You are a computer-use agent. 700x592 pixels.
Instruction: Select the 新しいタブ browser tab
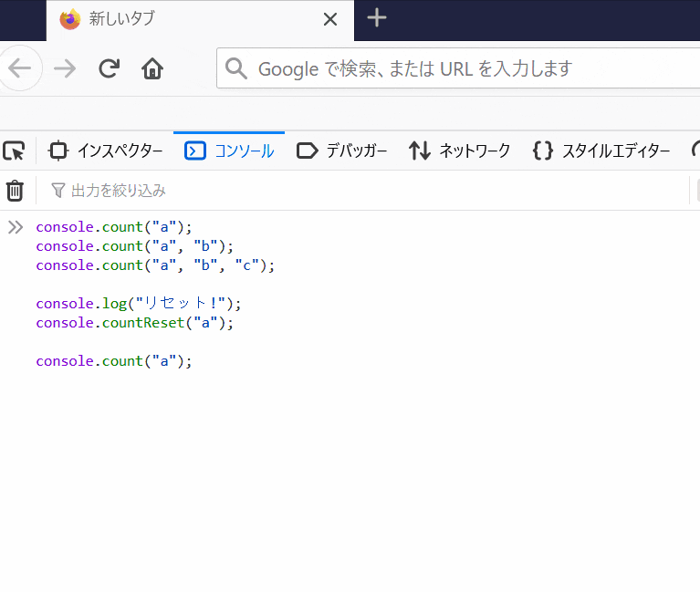(200, 20)
